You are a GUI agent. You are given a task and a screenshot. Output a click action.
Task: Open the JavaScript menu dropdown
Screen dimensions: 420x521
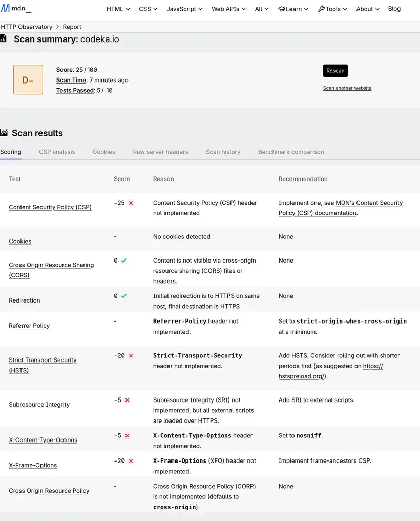[184, 9]
